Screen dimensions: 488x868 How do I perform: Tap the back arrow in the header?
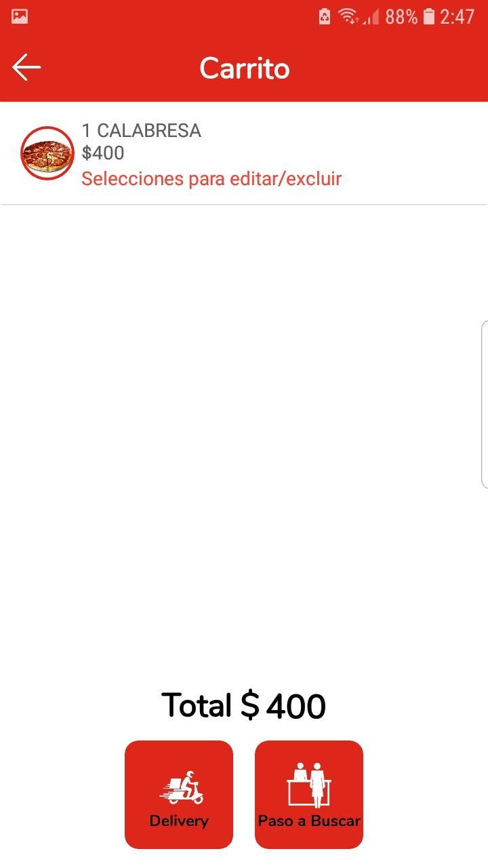pos(26,67)
